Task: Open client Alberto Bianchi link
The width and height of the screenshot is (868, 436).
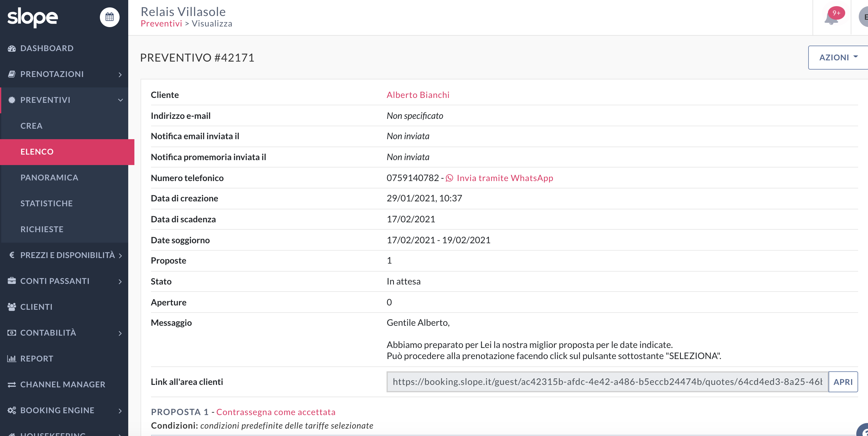Action: click(x=418, y=95)
